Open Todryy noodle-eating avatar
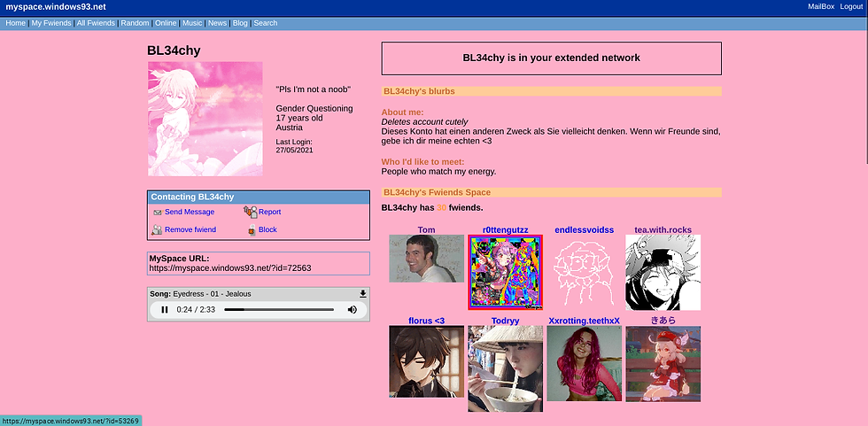This screenshot has width=868, height=426. click(x=506, y=368)
